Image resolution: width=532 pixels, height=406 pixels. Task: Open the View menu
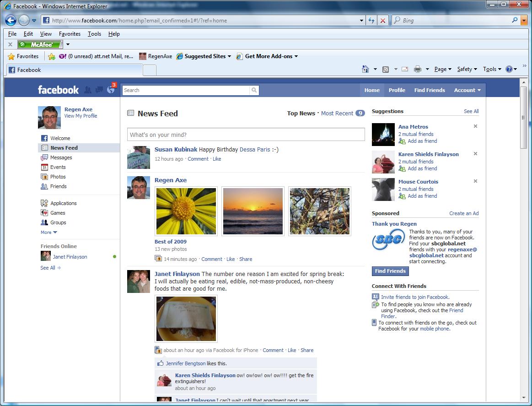tap(46, 34)
